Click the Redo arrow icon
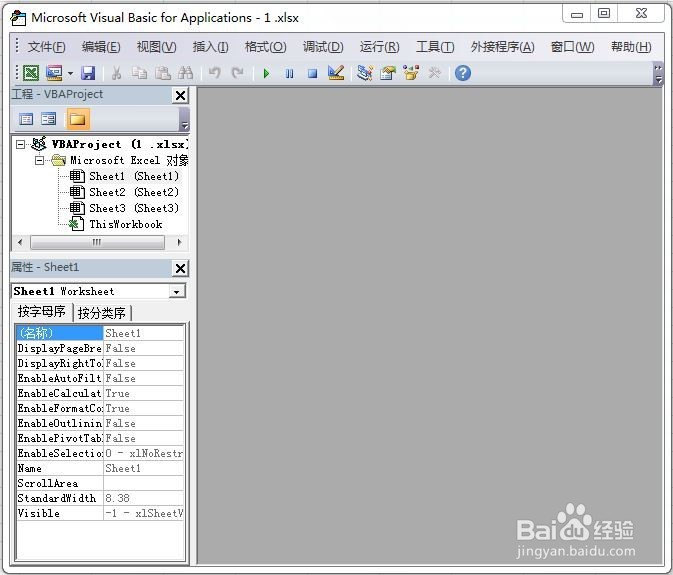The image size is (673, 575). (237, 73)
